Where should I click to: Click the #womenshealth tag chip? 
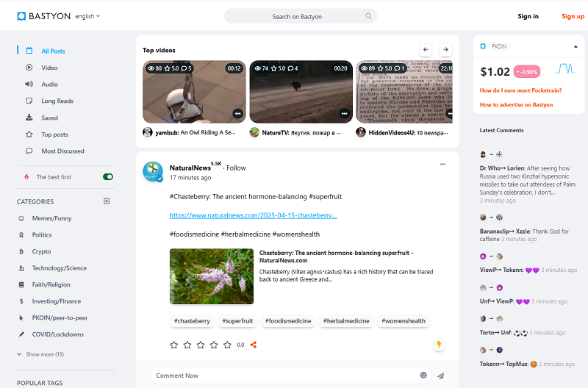coord(404,321)
